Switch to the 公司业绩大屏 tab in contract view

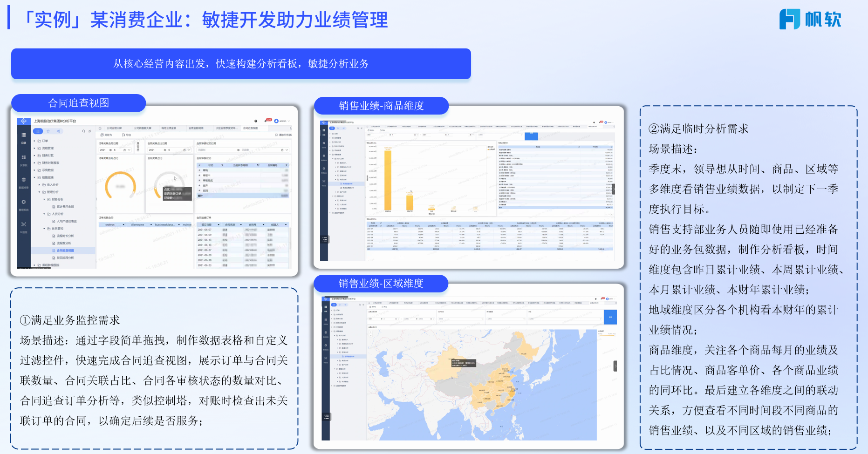pos(114,128)
